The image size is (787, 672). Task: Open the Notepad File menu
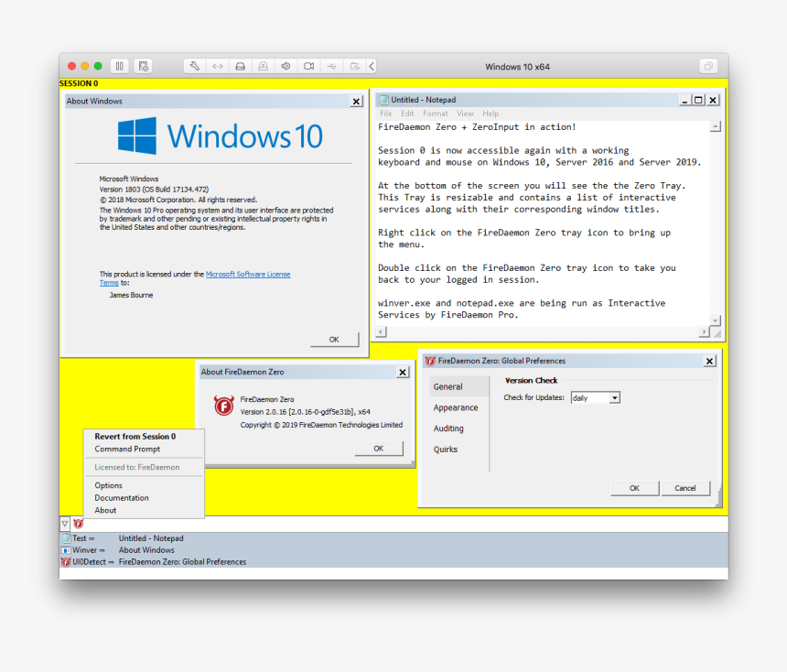point(385,114)
